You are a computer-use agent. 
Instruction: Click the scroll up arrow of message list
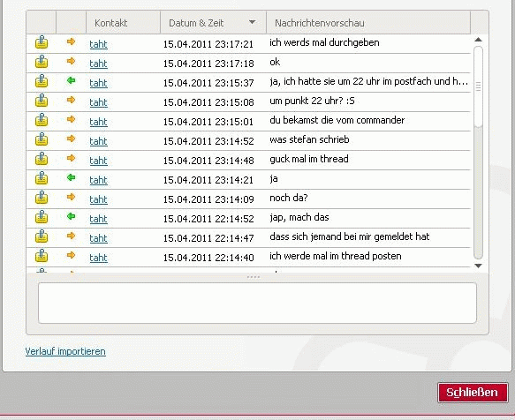pos(478,40)
